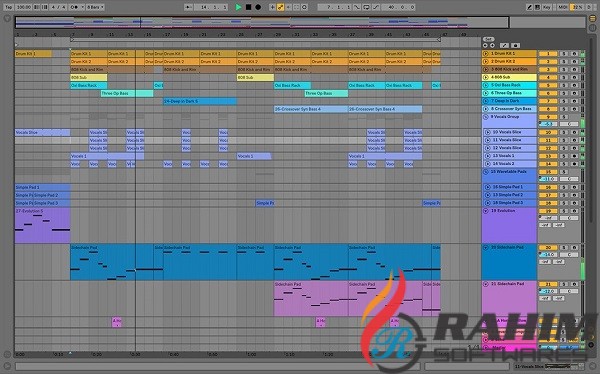
Task: Toggle the Automation Mode icon beside Lock Envelopes
Action: (504, 45)
